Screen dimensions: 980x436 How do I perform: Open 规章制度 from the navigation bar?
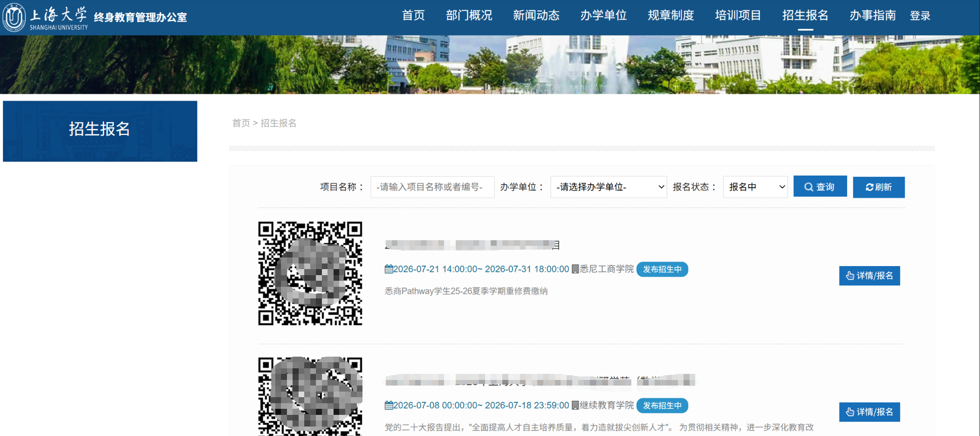(671, 16)
